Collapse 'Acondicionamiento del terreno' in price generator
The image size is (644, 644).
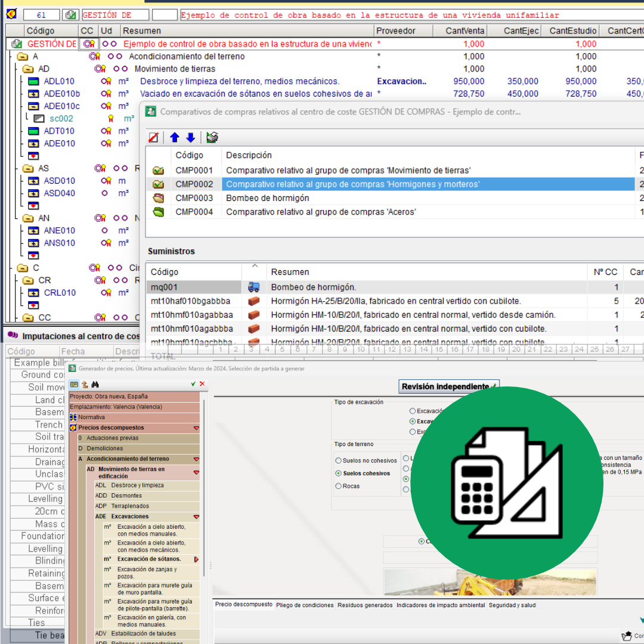point(196,459)
